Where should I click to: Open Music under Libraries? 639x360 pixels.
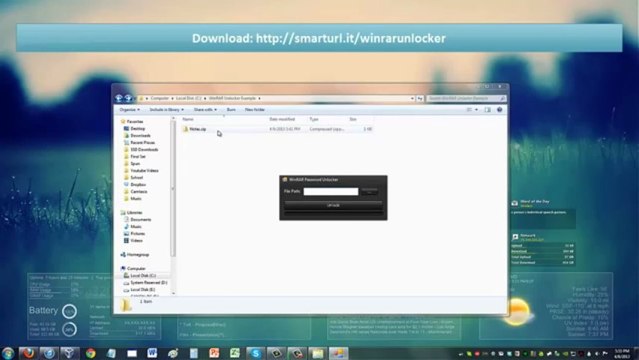(136, 226)
